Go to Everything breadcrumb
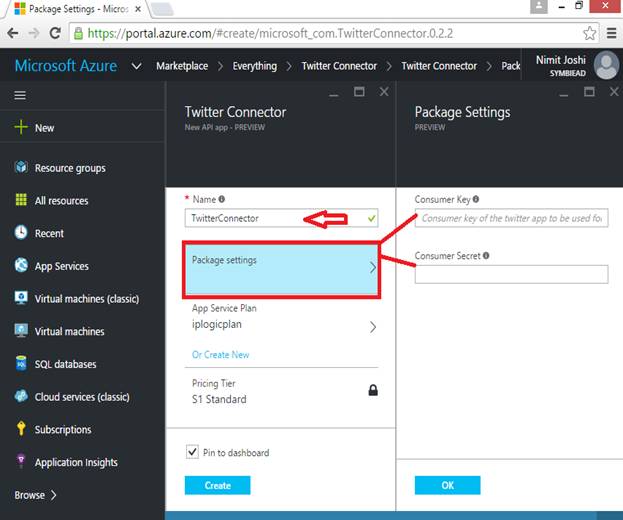 (x=255, y=66)
